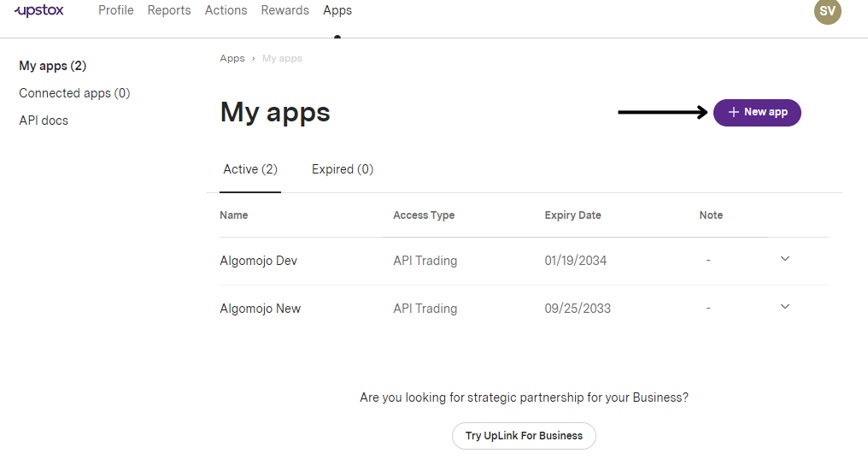Screen dimensions: 868x471
Task: Expand the Algomojo Dev row chevron
Action: [785, 259]
